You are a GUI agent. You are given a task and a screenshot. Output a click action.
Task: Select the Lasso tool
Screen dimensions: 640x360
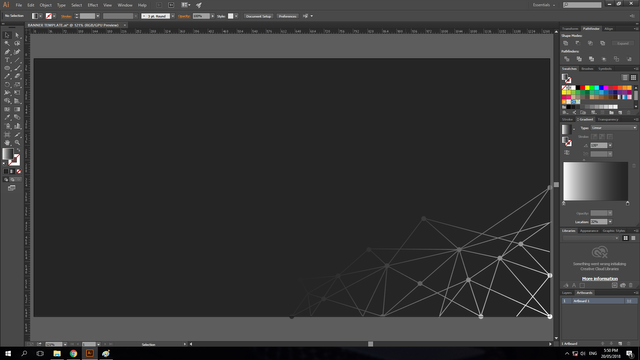coord(17,43)
